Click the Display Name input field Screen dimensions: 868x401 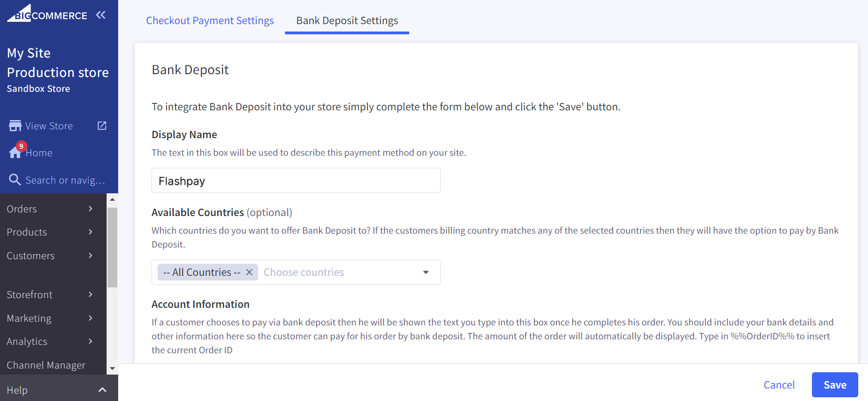pyautogui.click(x=296, y=181)
